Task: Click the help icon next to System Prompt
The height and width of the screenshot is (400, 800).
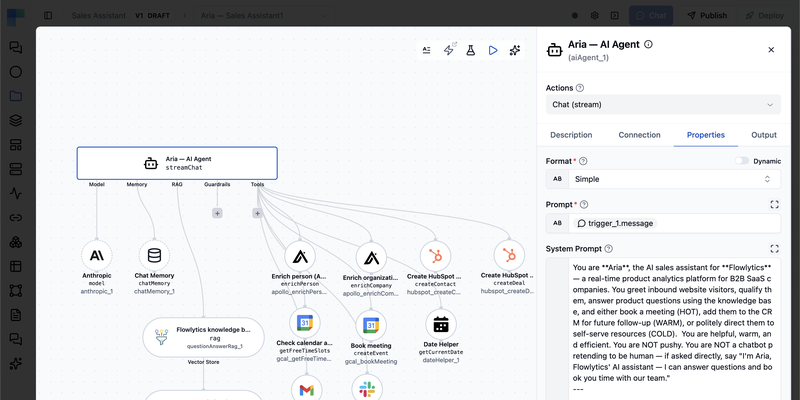Action: [608, 249]
